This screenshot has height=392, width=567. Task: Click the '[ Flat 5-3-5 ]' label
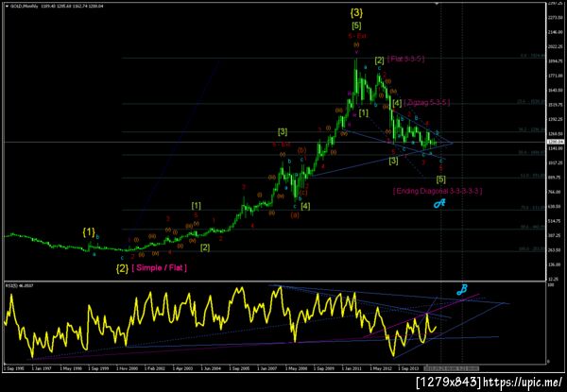click(405, 59)
